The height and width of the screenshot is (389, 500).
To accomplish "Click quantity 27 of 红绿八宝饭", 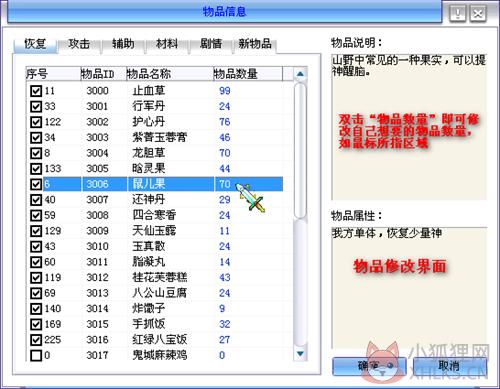I will (x=225, y=340).
